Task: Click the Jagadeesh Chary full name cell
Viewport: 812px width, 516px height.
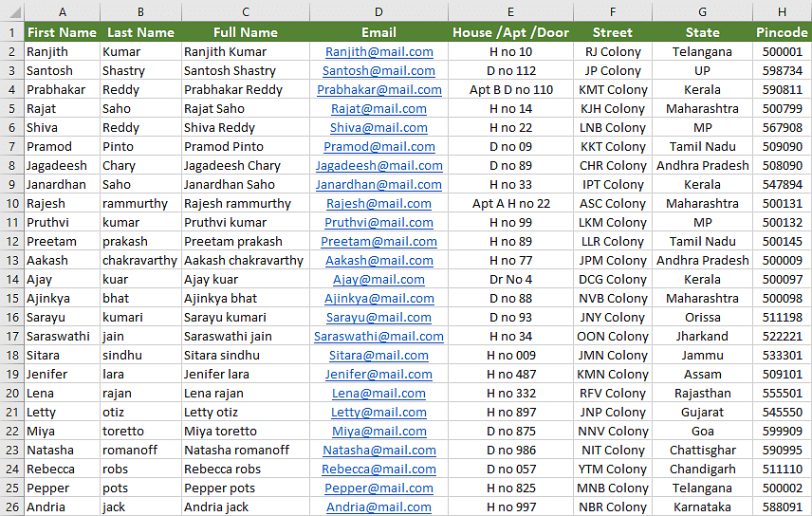Action: pyautogui.click(x=246, y=166)
